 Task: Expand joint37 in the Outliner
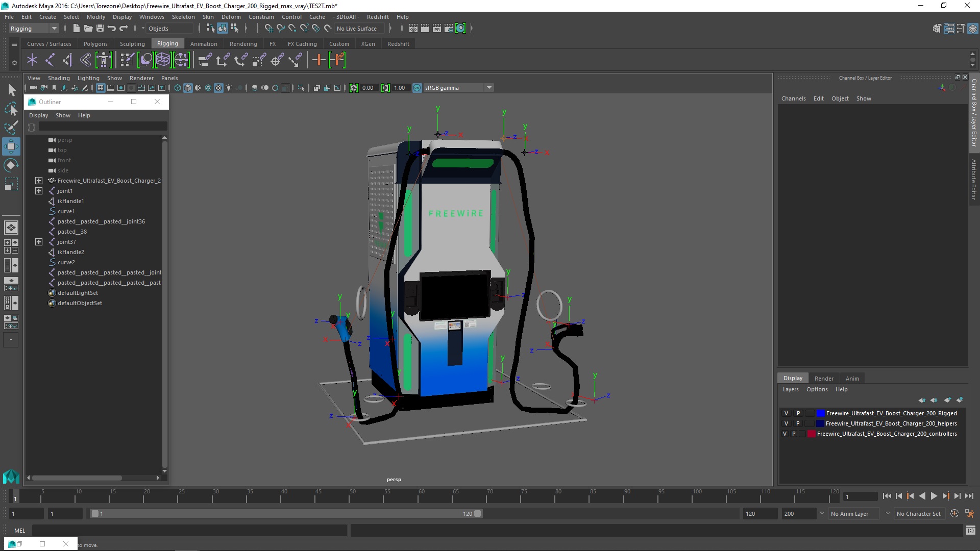coord(39,242)
